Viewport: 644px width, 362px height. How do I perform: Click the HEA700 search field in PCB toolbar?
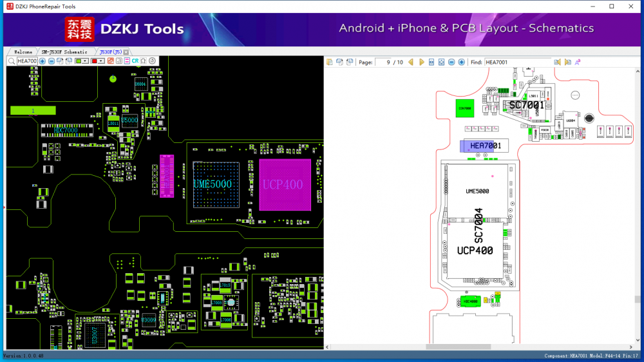27,61
